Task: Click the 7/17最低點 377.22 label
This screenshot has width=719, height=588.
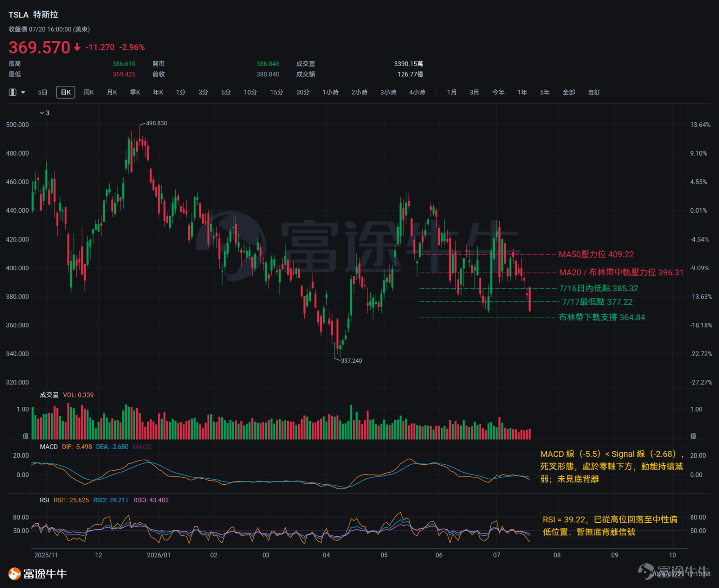Action: [x=597, y=302]
